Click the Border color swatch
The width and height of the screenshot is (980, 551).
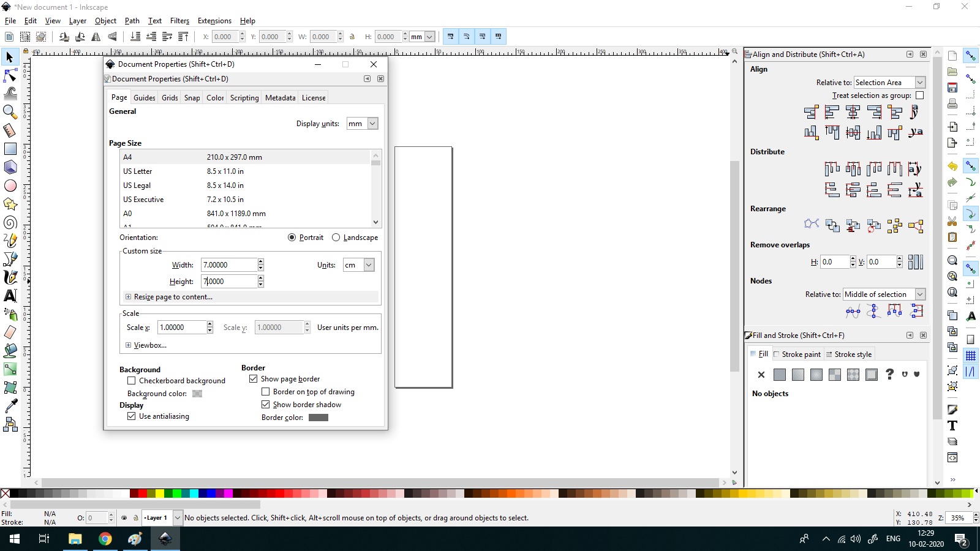pyautogui.click(x=318, y=418)
